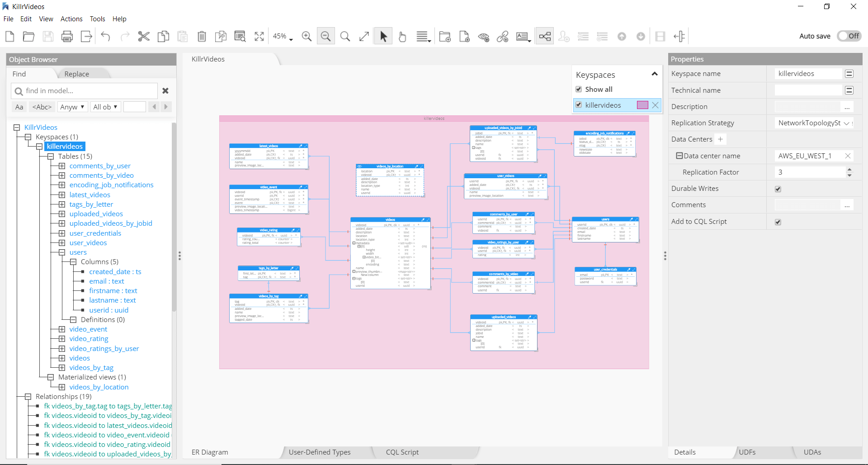Click the fit-to-screen arrows icon
This screenshot has width=868, height=465.
(x=259, y=37)
